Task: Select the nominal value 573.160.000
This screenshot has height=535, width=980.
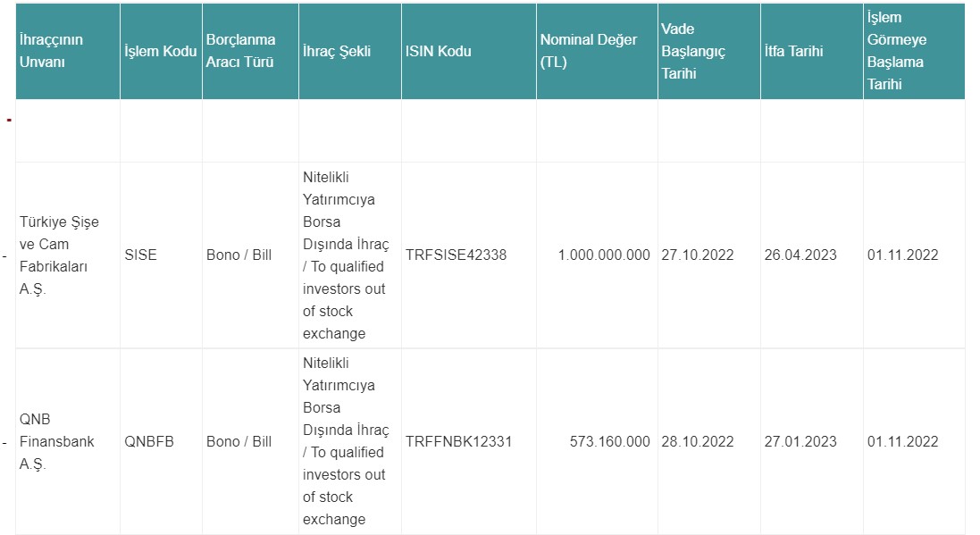Action: click(609, 441)
